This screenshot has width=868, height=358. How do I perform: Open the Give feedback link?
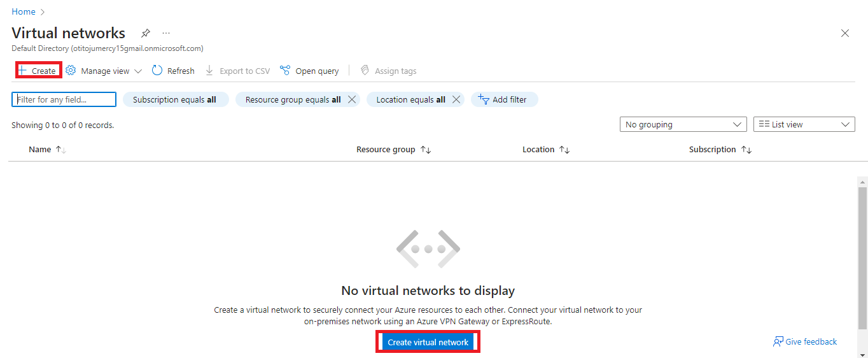point(805,342)
